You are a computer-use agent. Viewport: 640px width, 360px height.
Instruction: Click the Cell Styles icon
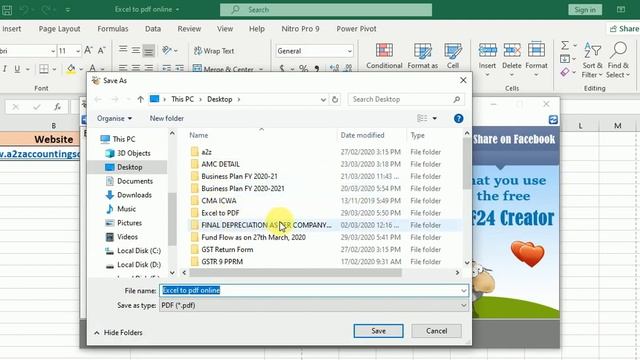pos(453,51)
